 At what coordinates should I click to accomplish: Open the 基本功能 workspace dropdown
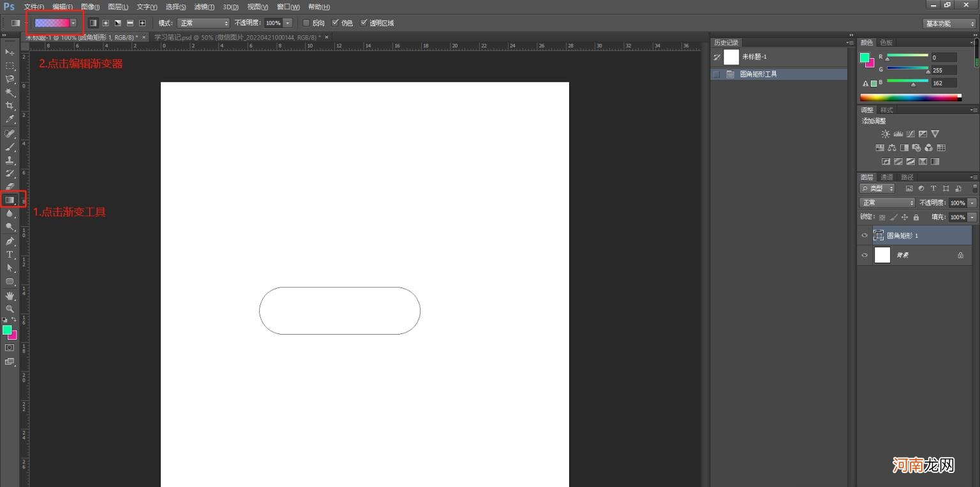[x=949, y=23]
